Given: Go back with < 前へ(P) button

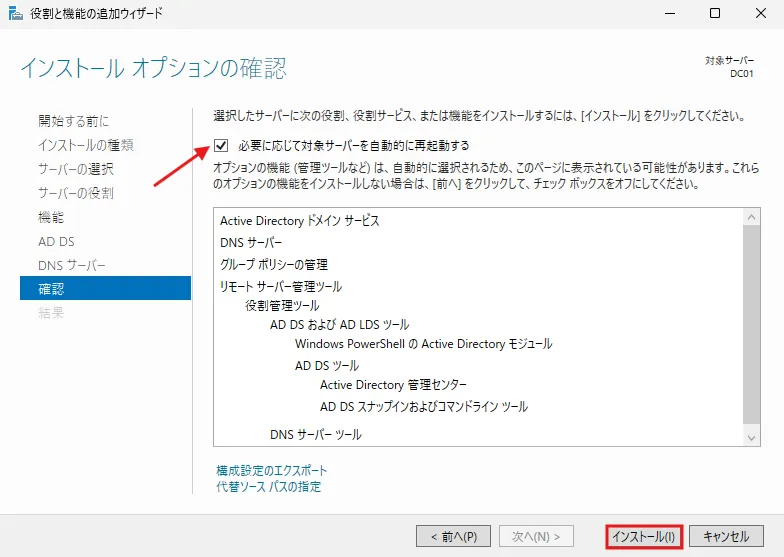Looking at the screenshot, I should click(x=454, y=536).
